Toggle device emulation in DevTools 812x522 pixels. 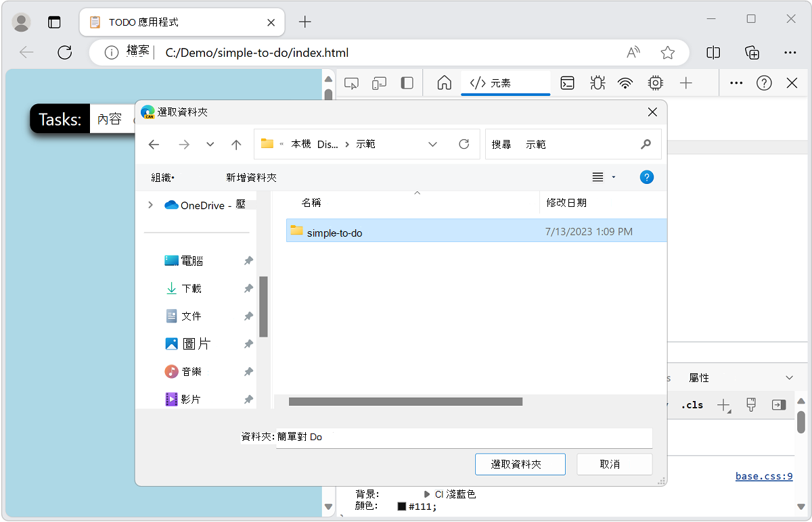click(379, 83)
